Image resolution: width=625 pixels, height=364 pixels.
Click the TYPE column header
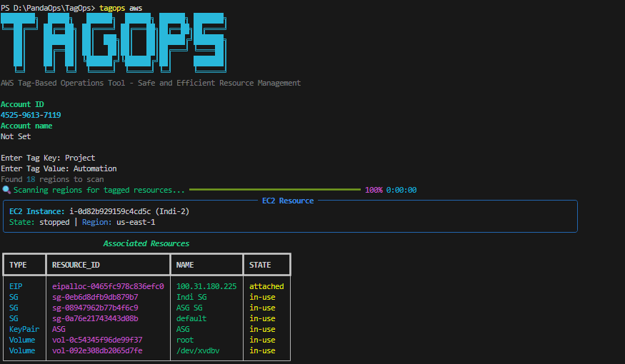click(x=18, y=265)
